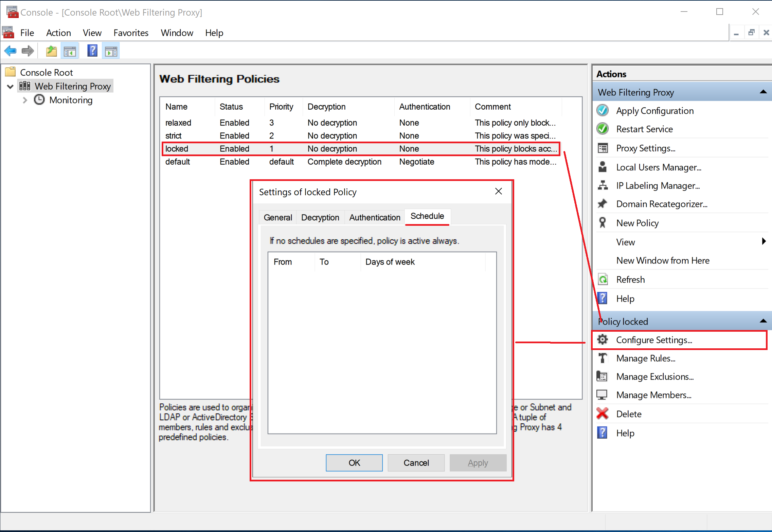Image resolution: width=772 pixels, height=532 pixels.
Task: Collapse the Policy locked actions section
Action: click(763, 321)
